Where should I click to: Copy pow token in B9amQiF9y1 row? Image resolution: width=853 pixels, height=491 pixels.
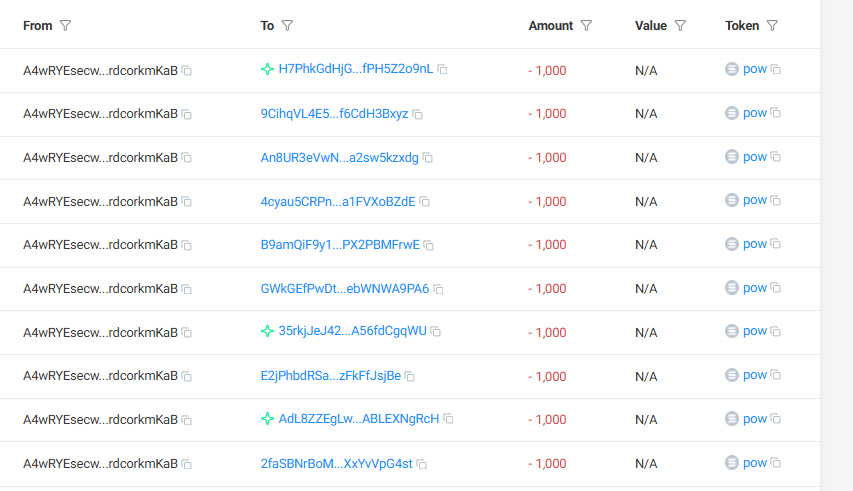776,244
